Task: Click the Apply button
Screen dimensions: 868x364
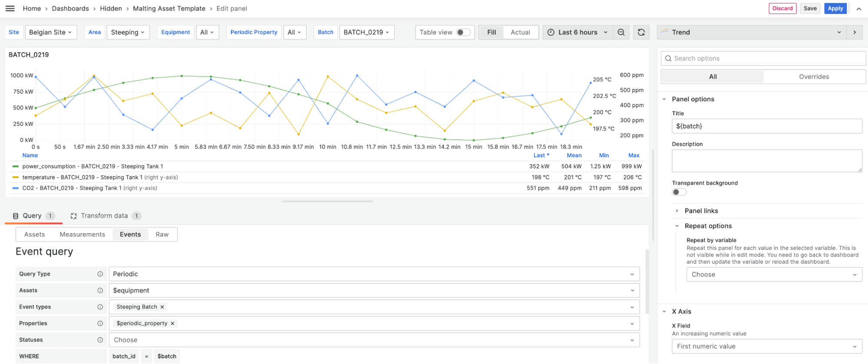Action: pyautogui.click(x=835, y=8)
